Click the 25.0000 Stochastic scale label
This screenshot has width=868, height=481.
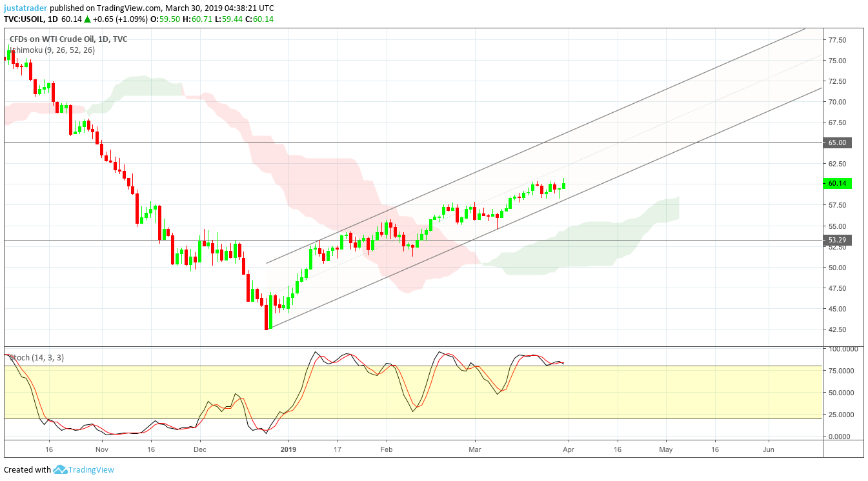coord(841,415)
